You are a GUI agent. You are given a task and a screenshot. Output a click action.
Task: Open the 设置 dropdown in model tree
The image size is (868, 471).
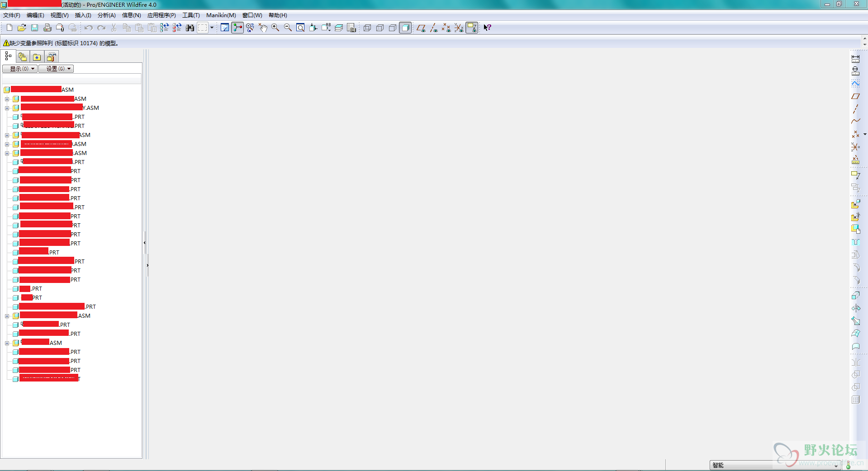tap(56, 69)
